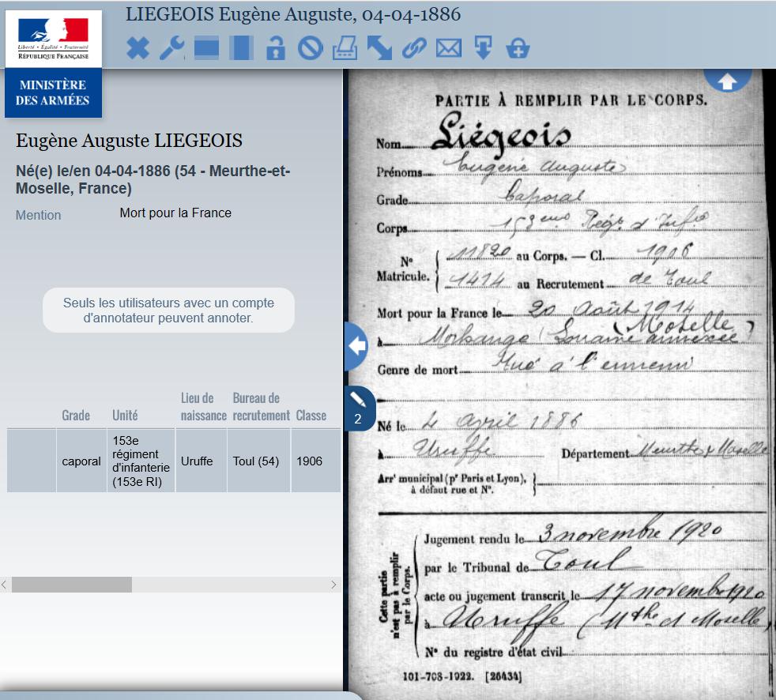
Task: Click the padlock with plus icon
Action: pos(518,48)
